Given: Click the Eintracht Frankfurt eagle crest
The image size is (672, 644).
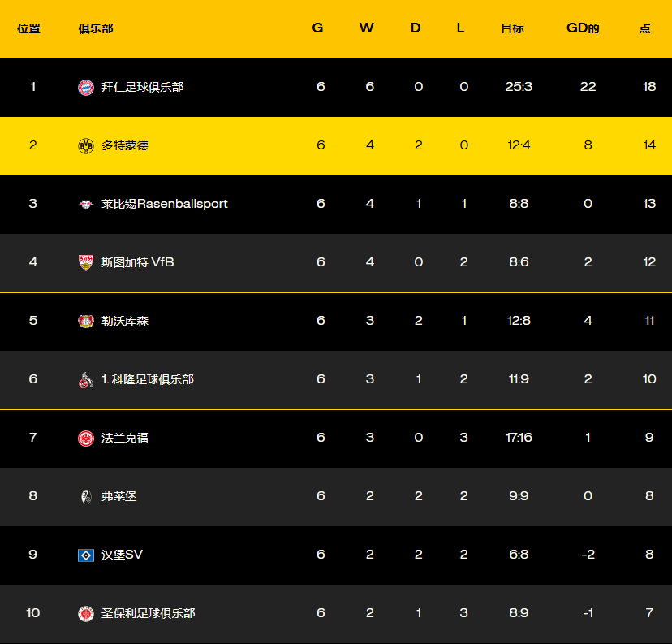Looking at the screenshot, I should [x=86, y=438].
